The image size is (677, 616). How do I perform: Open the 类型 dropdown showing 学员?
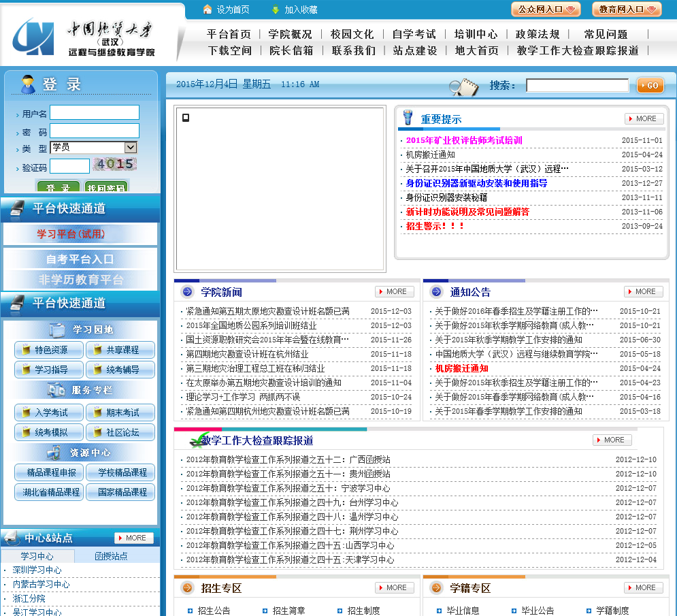(x=94, y=147)
